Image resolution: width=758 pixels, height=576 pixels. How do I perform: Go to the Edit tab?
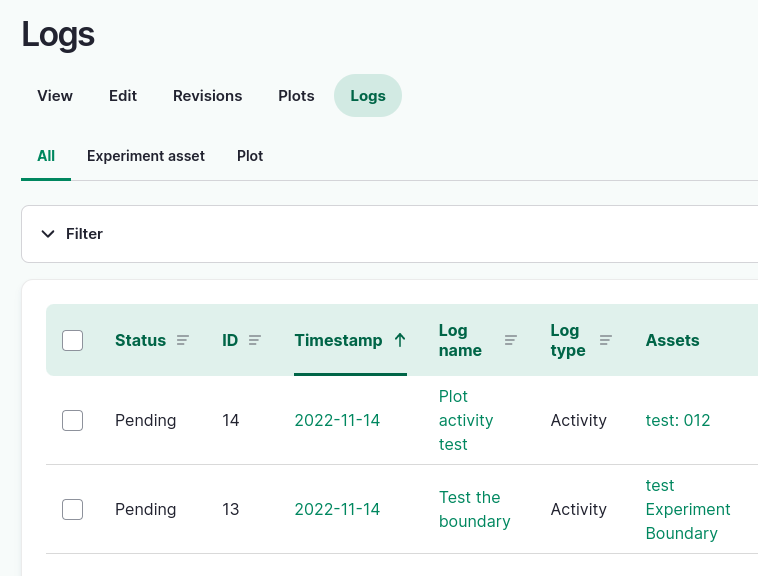tap(123, 96)
